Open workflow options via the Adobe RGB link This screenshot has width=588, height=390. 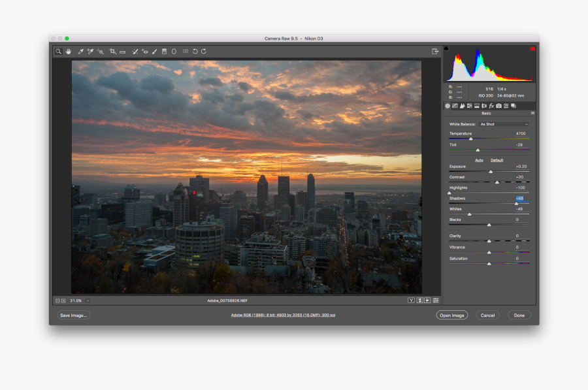tap(284, 314)
